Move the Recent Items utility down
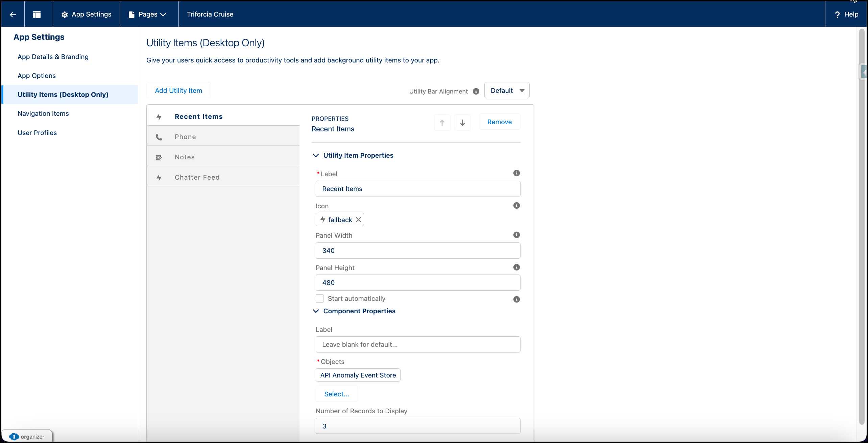 click(462, 122)
